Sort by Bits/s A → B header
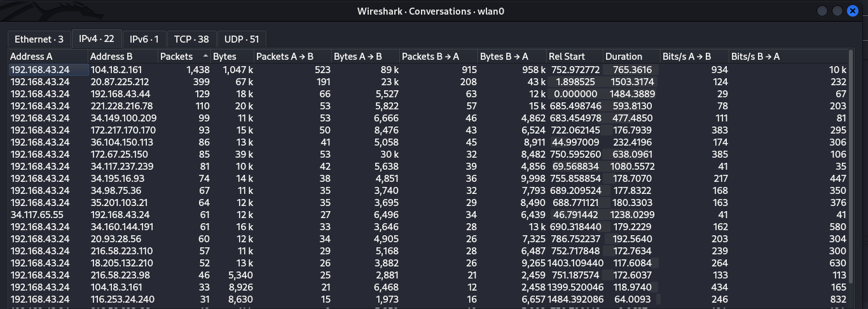Screen dimensions: 868x309 click(694, 57)
